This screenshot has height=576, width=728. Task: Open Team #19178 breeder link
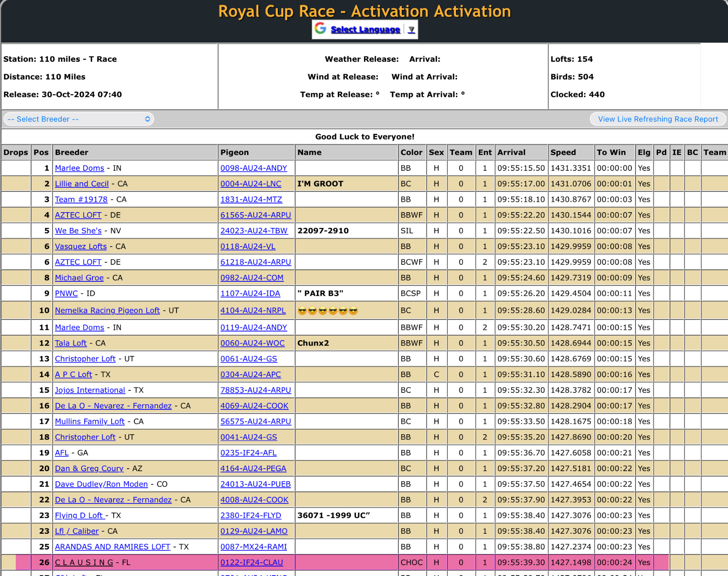[x=81, y=199]
